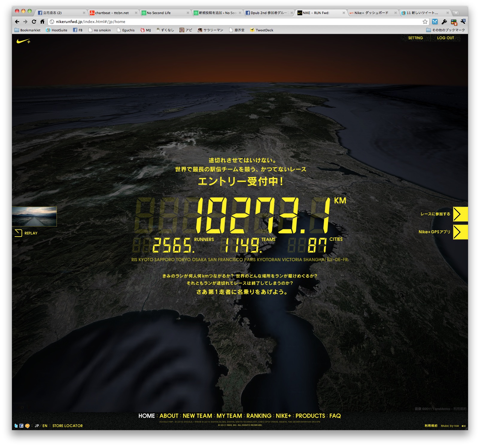Screen dimensions: 480x448
Task: Open the ずくなし bookmark
Action: coord(165,30)
